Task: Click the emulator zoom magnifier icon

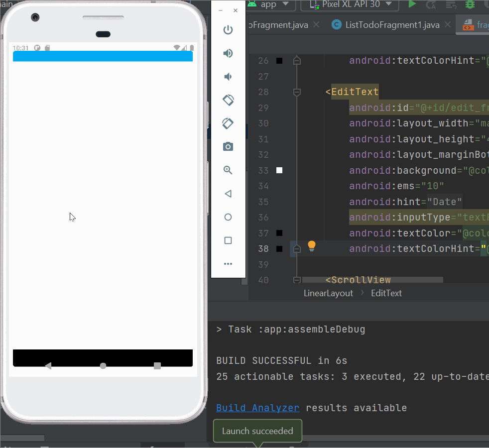Action: pos(228,170)
